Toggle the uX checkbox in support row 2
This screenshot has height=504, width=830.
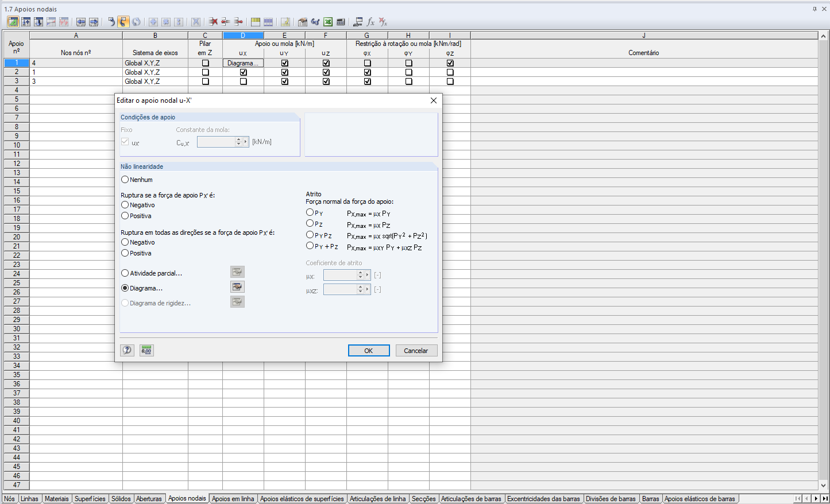[x=244, y=72]
